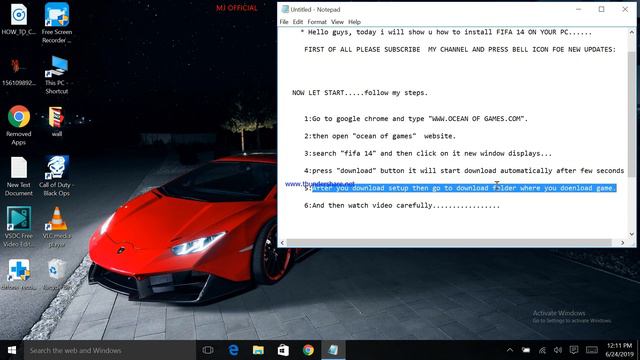Open Action Center notifications icon
The width and height of the screenshot is (640, 360).
(574, 350)
